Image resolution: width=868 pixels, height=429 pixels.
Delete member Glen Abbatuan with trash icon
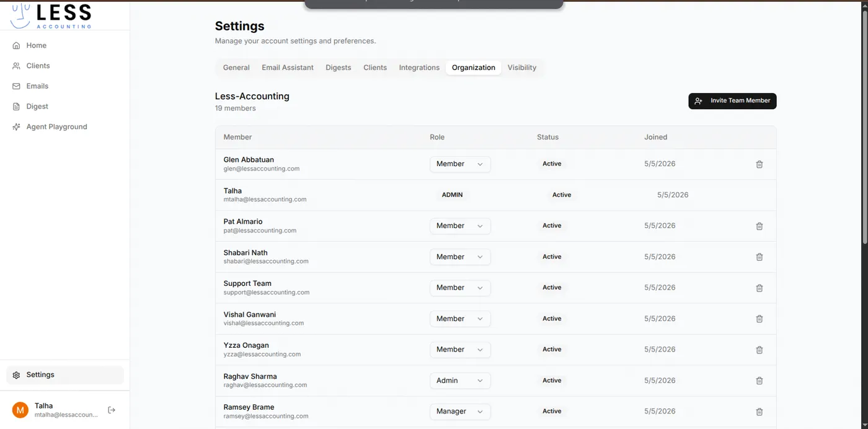click(x=759, y=164)
